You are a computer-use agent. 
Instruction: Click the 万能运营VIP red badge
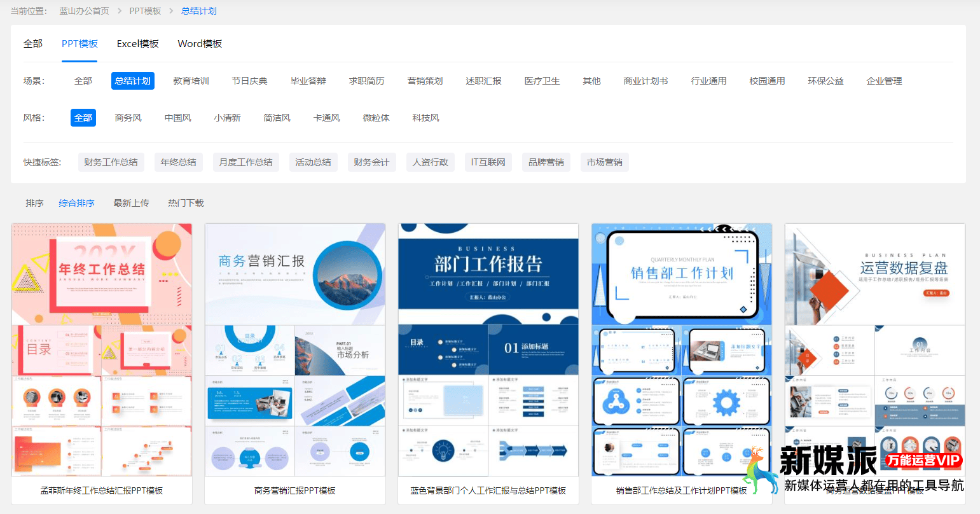coord(923,460)
